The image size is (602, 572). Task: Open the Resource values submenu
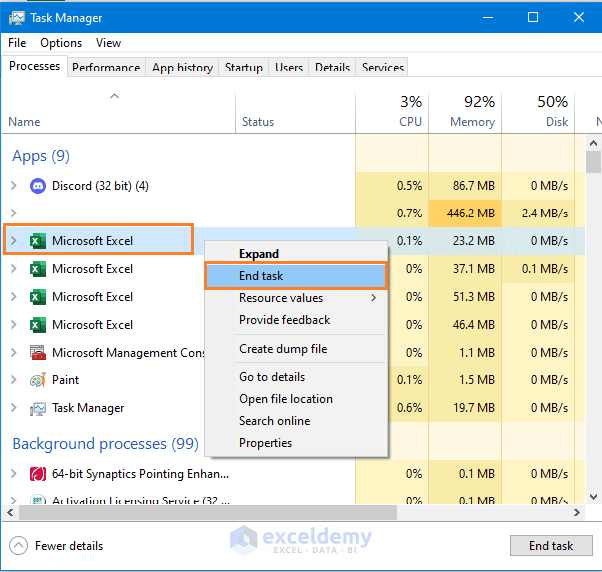tap(296, 298)
